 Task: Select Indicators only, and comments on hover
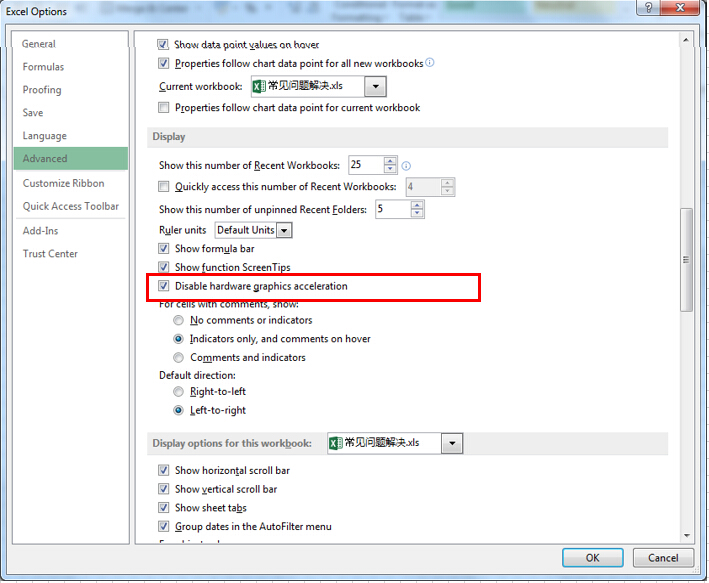click(179, 339)
